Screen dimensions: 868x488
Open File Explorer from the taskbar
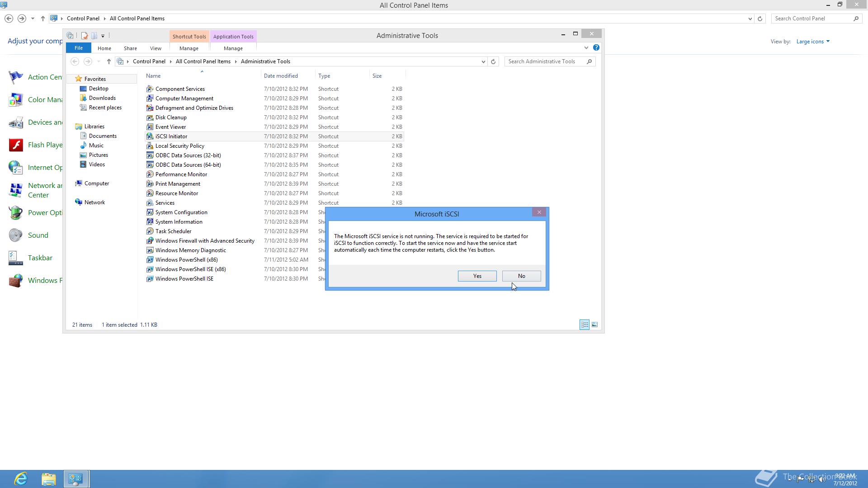click(48, 479)
